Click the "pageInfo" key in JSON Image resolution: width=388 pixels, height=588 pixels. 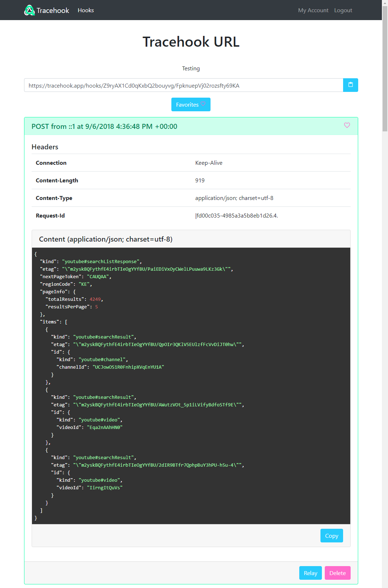[x=54, y=292]
